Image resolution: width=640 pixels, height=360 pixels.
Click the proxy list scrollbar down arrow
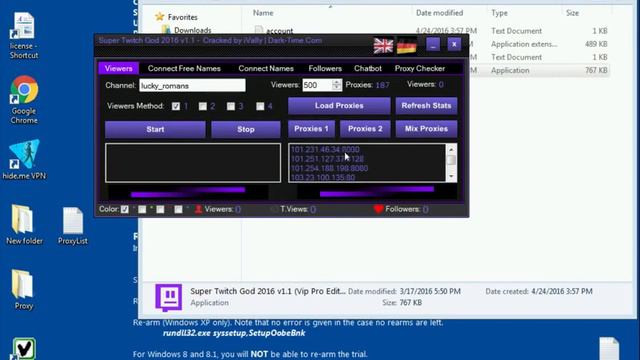(x=451, y=177)
